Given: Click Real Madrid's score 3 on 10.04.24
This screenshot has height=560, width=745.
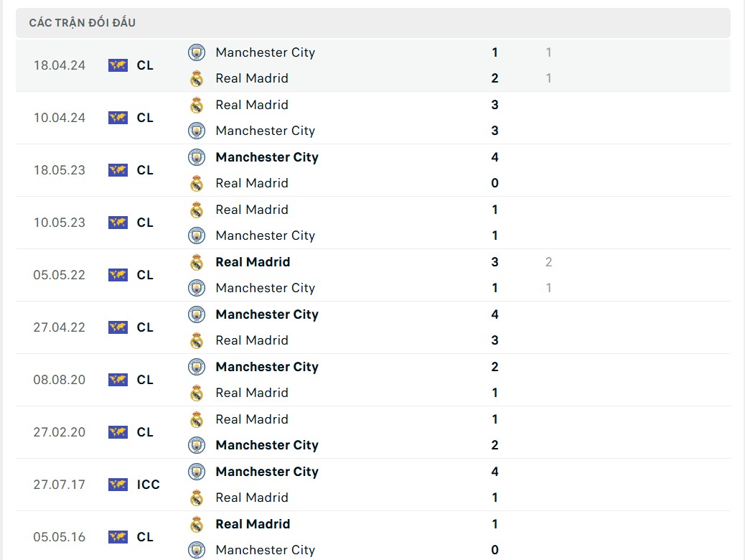Looking at the screenshot, I should click(495, 105).
